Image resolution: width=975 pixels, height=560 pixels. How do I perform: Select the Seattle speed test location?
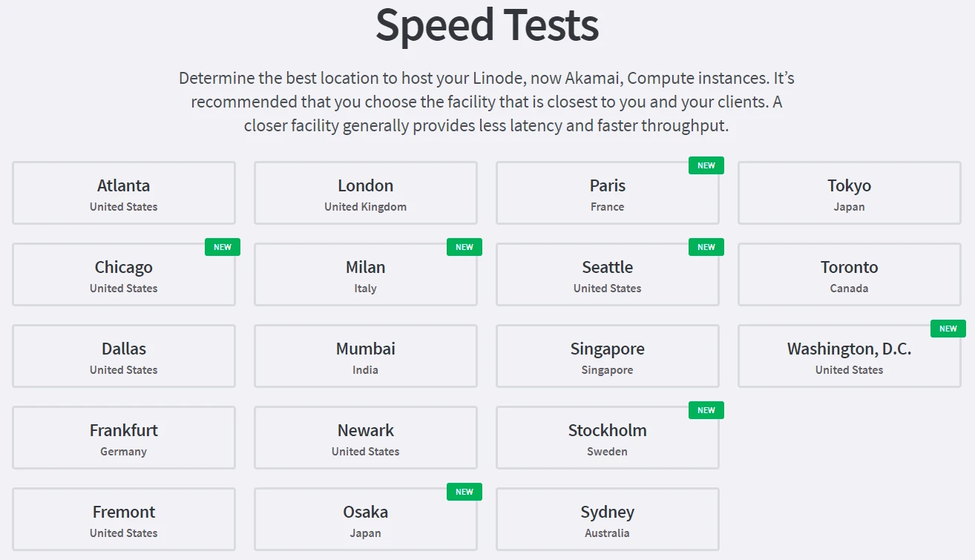tap(607, 275)
